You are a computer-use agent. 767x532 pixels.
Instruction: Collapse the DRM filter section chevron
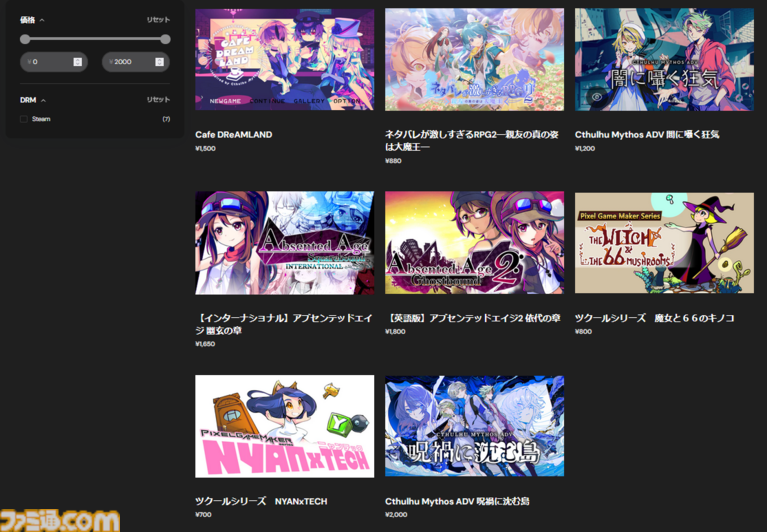click(x=44, y=101)
